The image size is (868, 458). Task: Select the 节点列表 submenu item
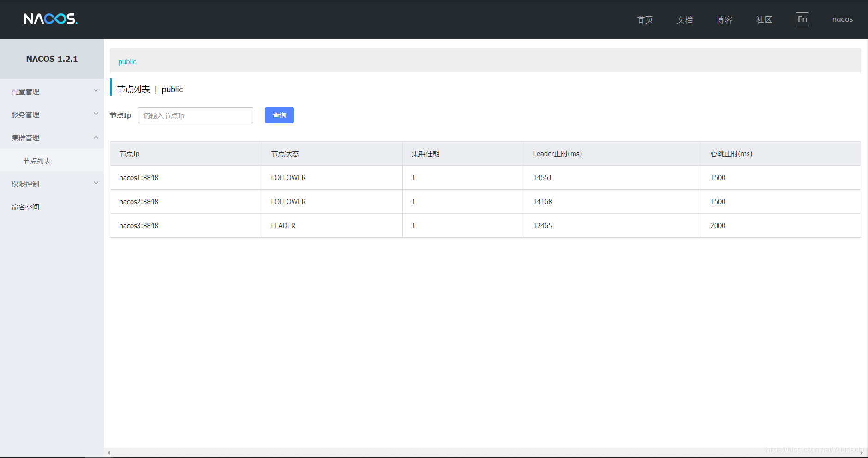point(52,161)
